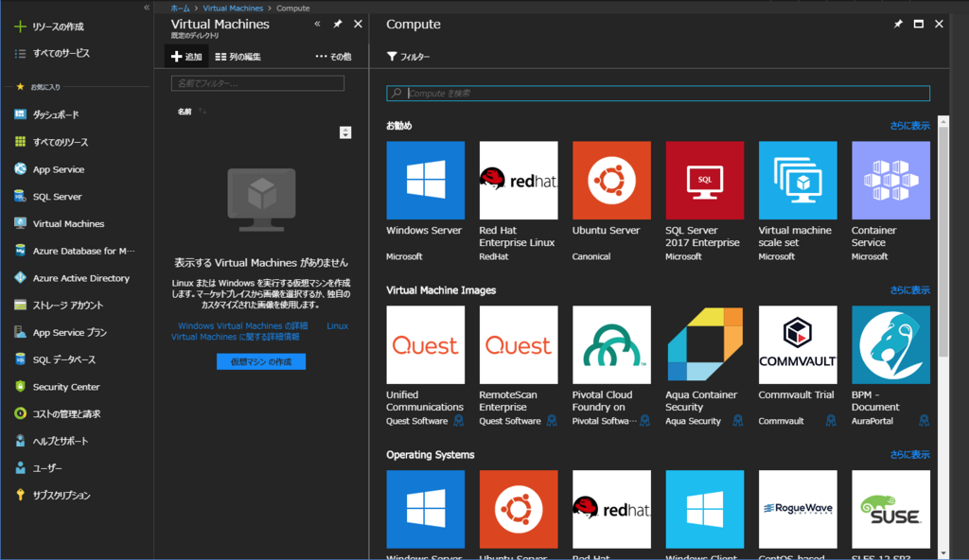Click the scrollbar down arrow
The height and width of the screenshot is (560, 969).
coord(943,553)
